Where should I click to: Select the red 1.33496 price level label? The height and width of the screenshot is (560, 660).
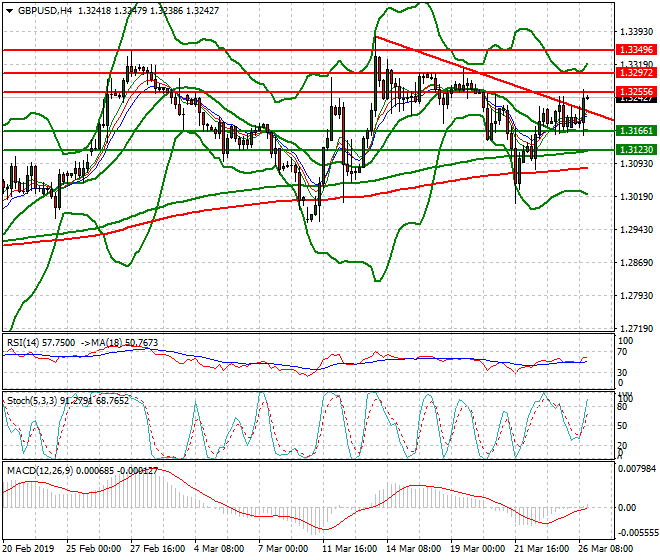[636, 50]
